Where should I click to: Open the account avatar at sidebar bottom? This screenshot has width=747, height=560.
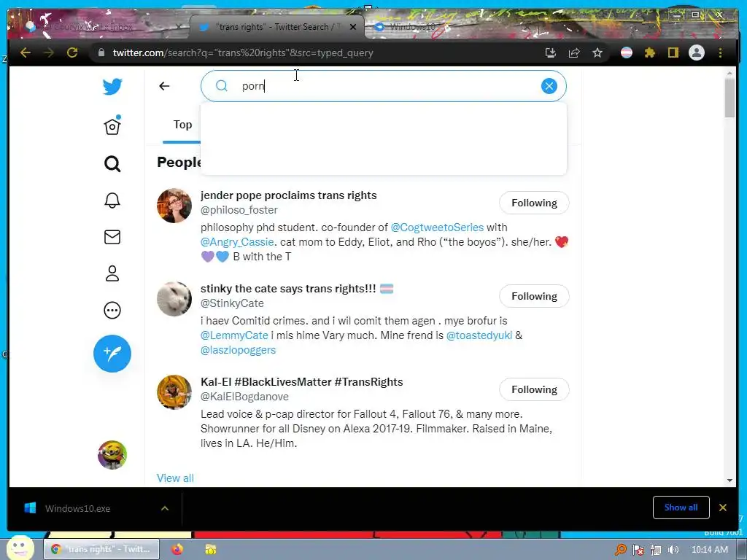tap(112, 455)
